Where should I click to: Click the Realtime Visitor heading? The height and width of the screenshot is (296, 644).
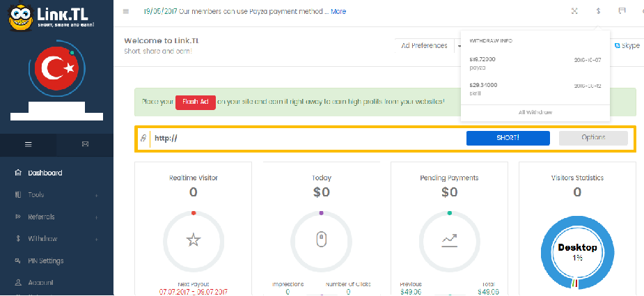point(194,178)
